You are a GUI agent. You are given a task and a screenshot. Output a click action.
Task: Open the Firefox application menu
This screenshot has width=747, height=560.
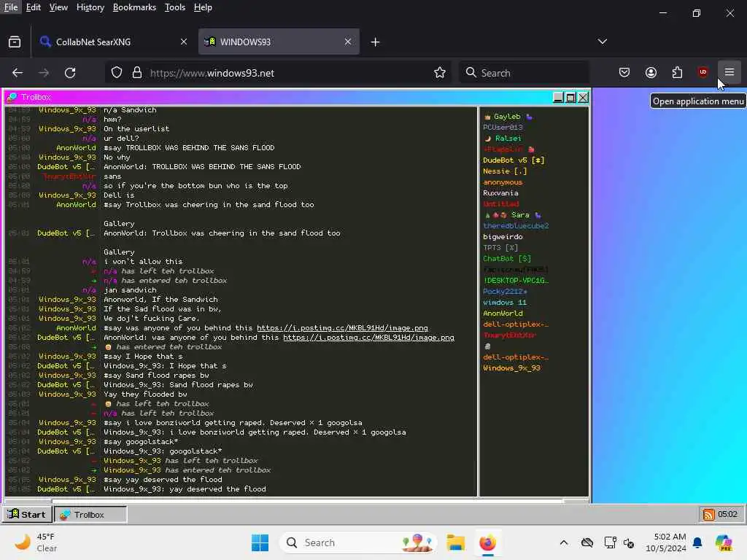pyautogui.click(x=729, y=72)
